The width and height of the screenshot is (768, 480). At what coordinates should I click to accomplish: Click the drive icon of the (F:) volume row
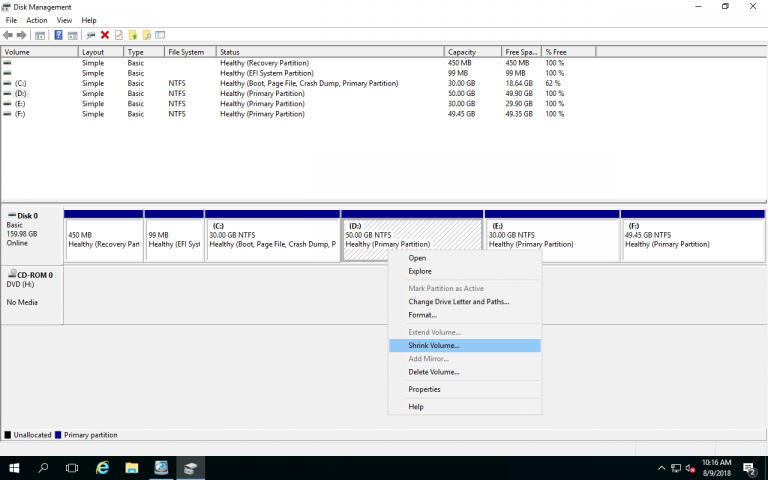pyautogui.click(x=7, y=114)
